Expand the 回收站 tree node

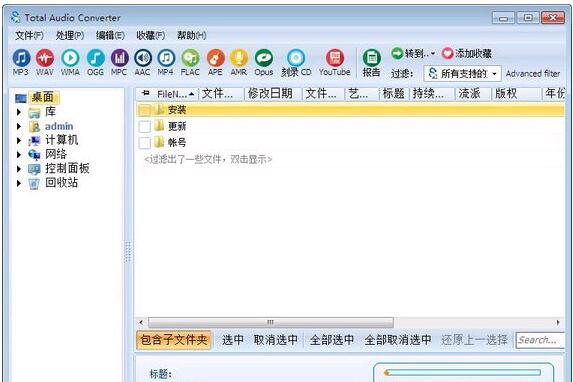[19, 183]
